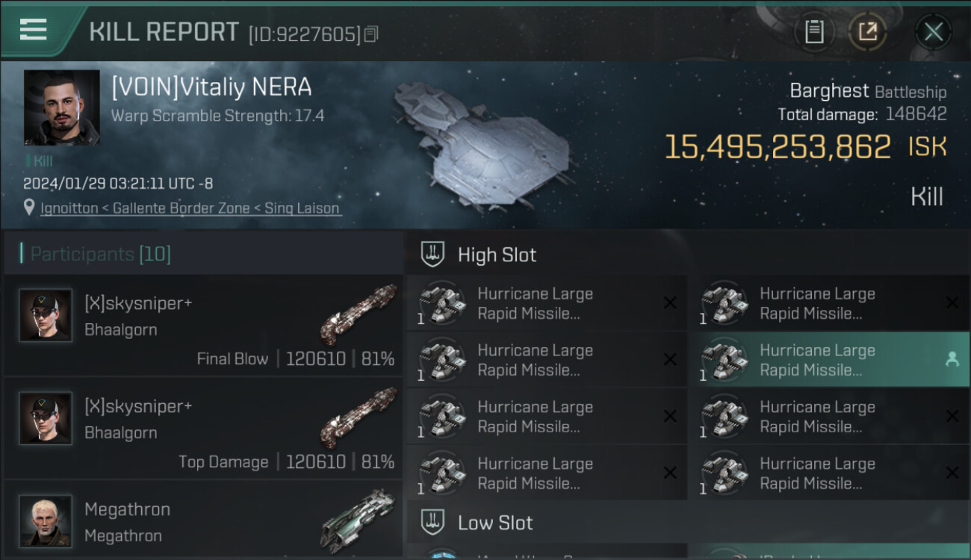Click the first High Slot missile launcher icon
Screen dimensions: 971x560
coord(441,303)
